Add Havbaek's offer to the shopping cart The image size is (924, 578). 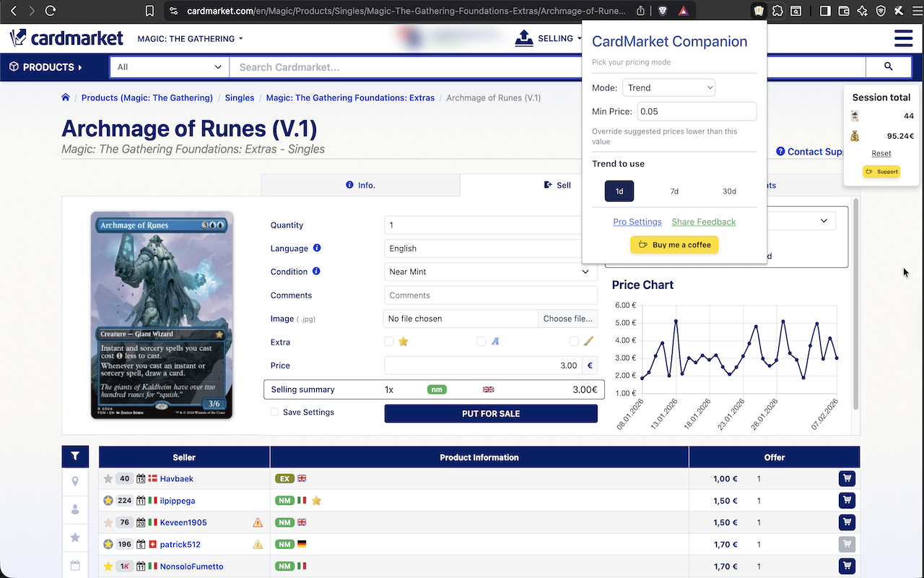pos(846,478)
